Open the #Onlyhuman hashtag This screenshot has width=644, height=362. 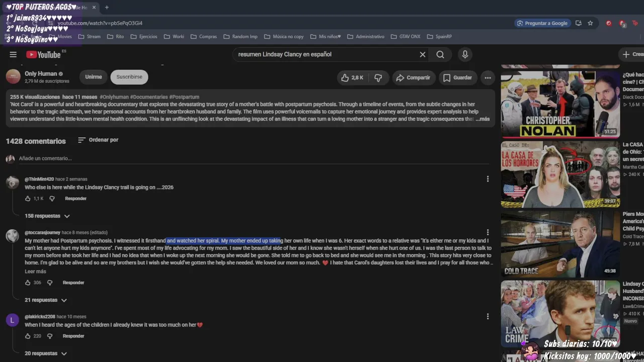[114, 97]
